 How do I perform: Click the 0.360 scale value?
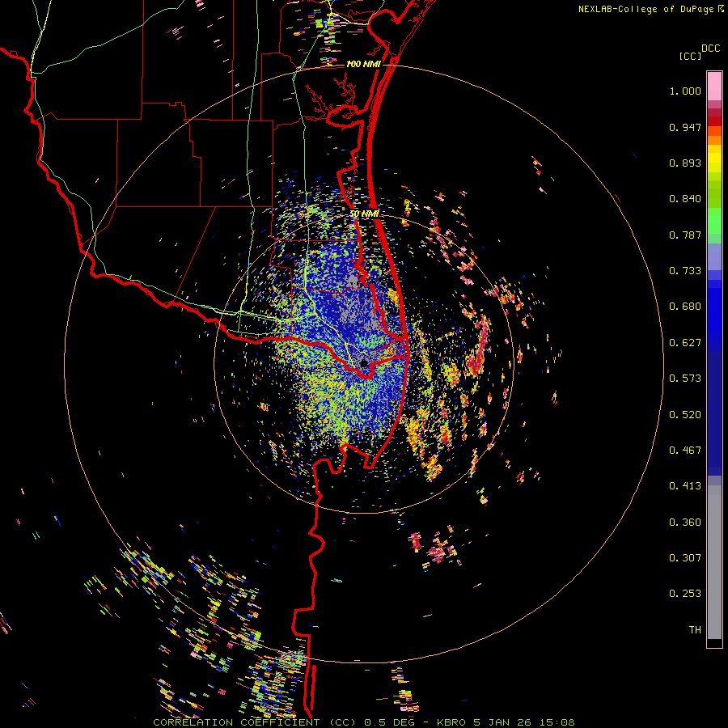[x=685, y=523]
